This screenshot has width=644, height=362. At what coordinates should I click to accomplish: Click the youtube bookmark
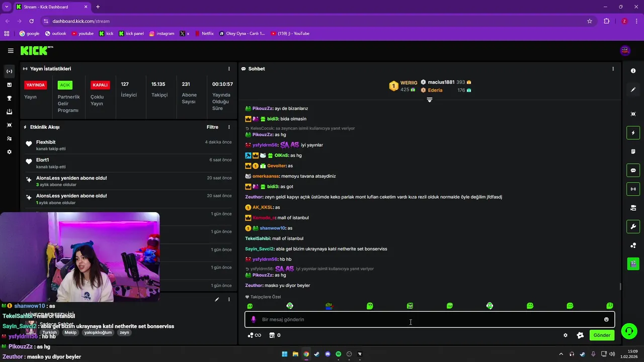coord(83,34)
